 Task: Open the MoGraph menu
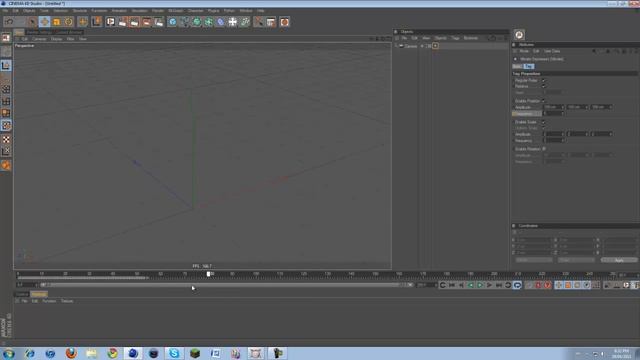(x=176, y=11)
